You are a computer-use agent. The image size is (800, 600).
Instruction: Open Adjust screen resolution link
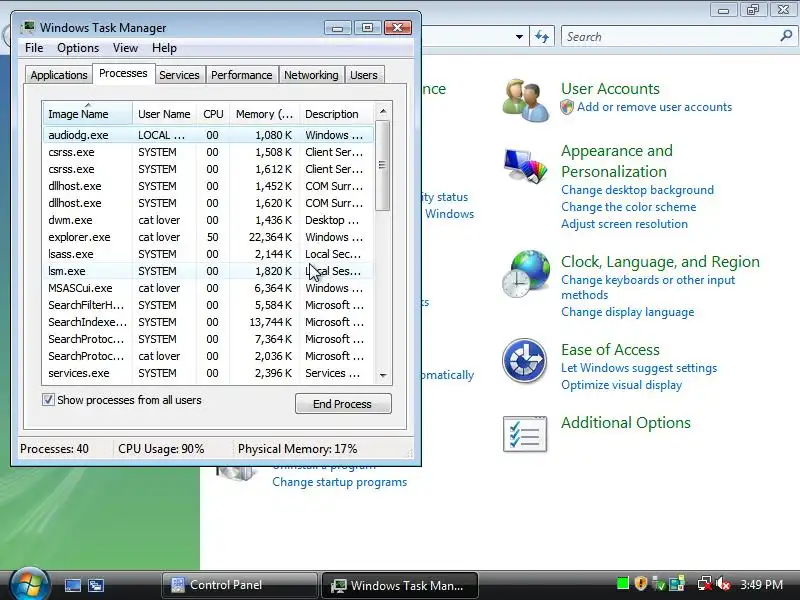624,224
